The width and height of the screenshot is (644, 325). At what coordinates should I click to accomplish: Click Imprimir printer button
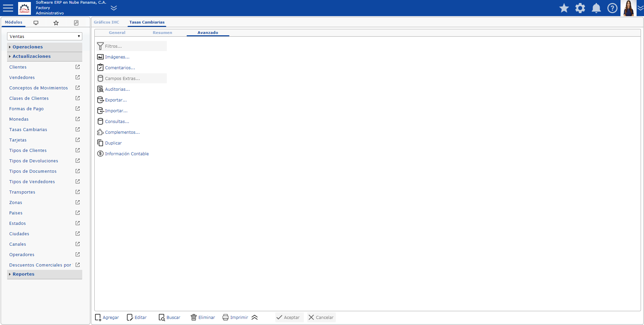coord(235,317)
